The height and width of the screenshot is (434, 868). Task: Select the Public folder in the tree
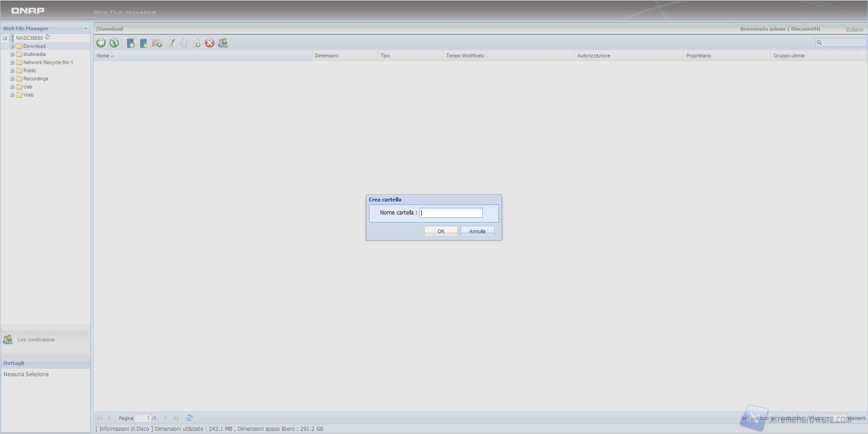pyautogui.click(x=30, y=71)
